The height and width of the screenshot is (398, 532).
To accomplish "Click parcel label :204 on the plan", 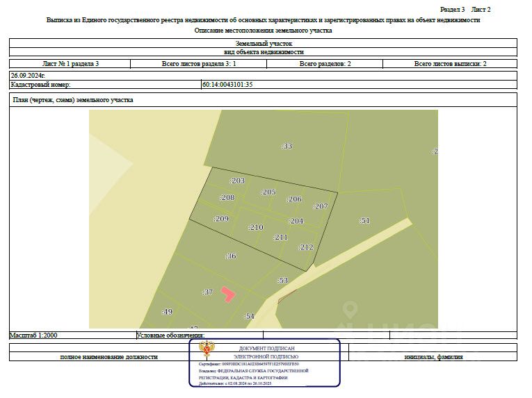I will pos(296,221).
